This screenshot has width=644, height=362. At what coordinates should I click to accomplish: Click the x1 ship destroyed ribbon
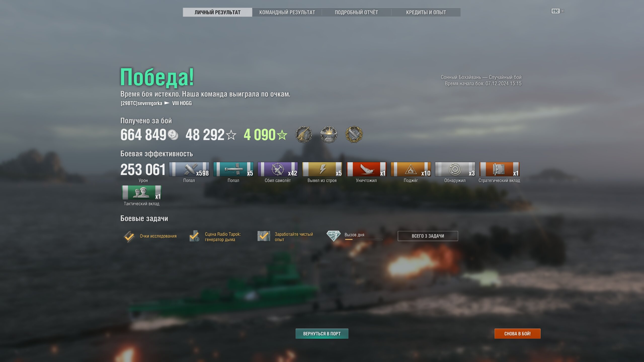point(367,169)
